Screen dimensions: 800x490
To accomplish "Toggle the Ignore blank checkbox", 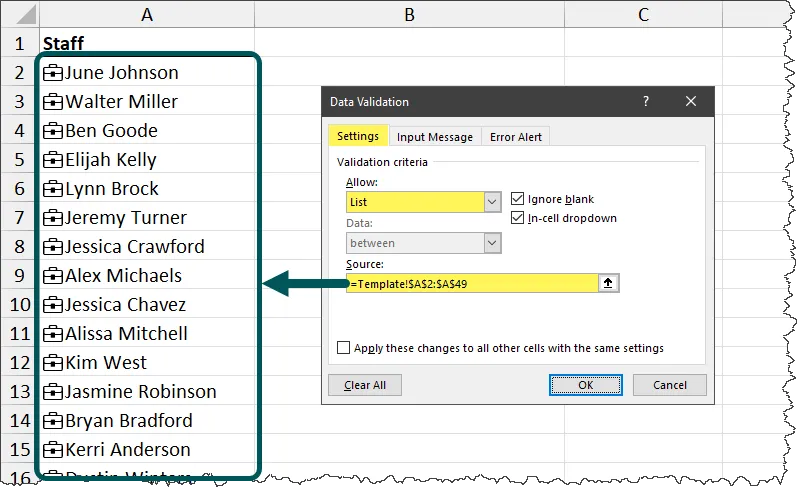I will pos(518,199).
